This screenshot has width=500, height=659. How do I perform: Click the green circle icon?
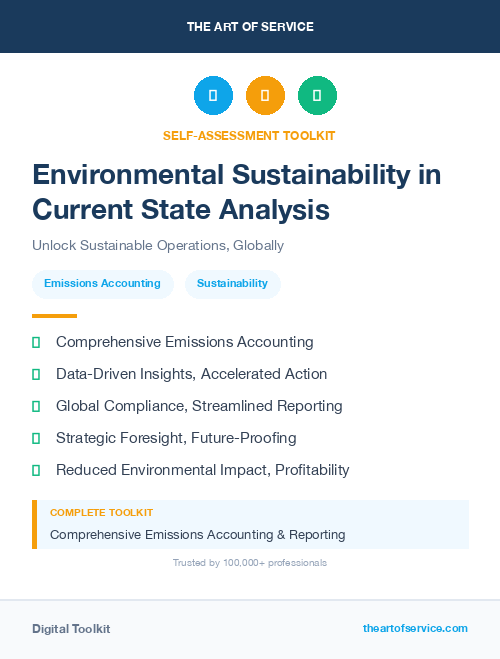(317, 95)
